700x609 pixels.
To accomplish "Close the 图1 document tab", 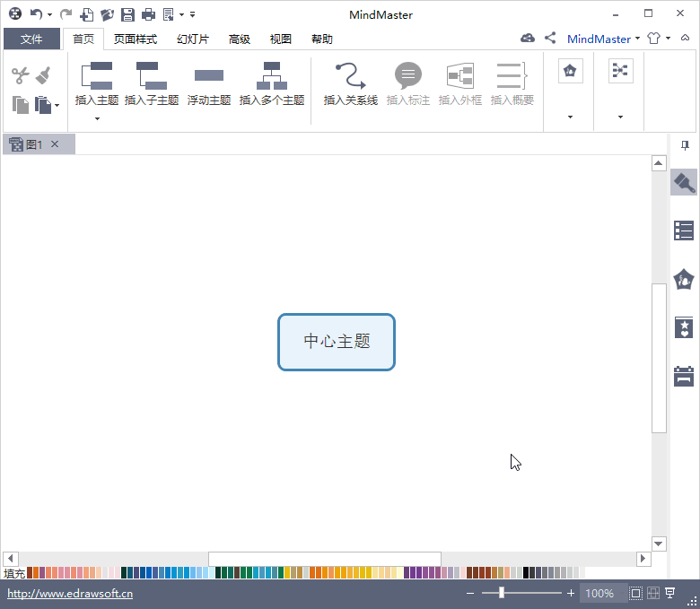I will tap(55, 144).
